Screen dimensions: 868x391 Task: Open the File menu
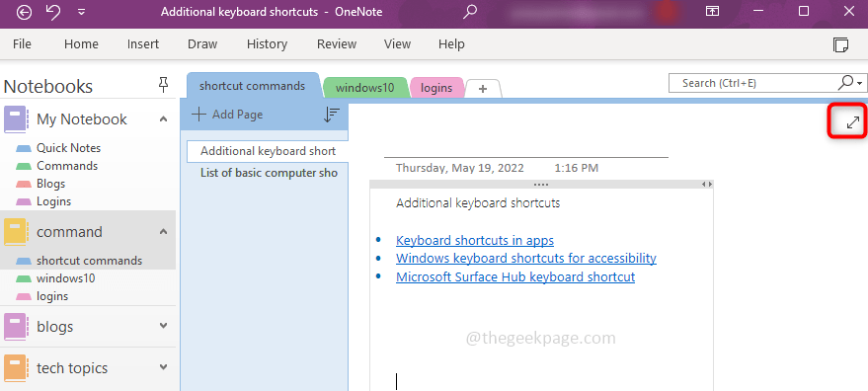click(x=22, y=44)
